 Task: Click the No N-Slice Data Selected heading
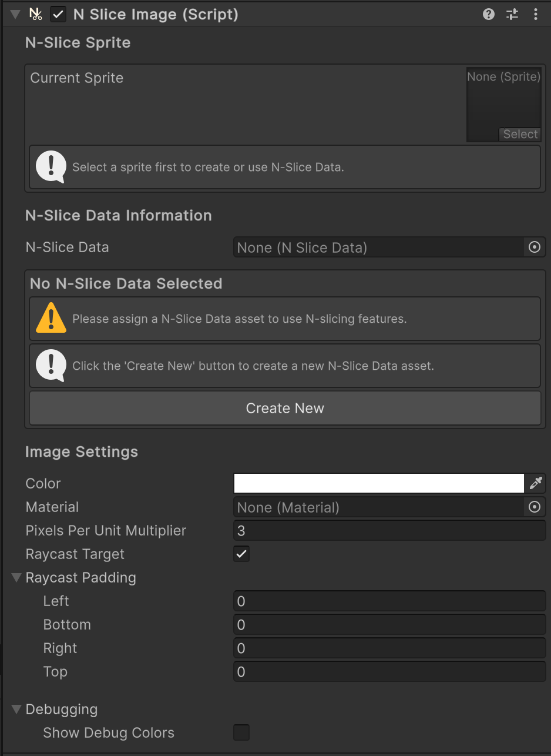126,283
